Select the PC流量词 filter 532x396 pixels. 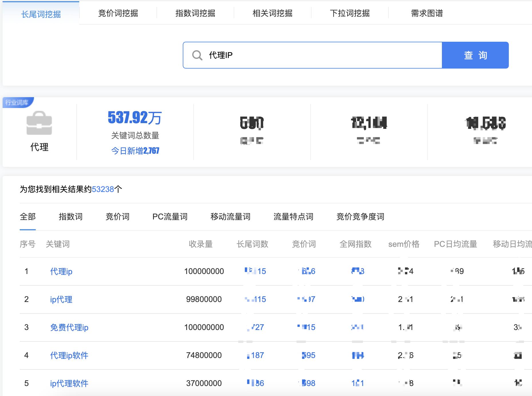click(x=169, y=217)
